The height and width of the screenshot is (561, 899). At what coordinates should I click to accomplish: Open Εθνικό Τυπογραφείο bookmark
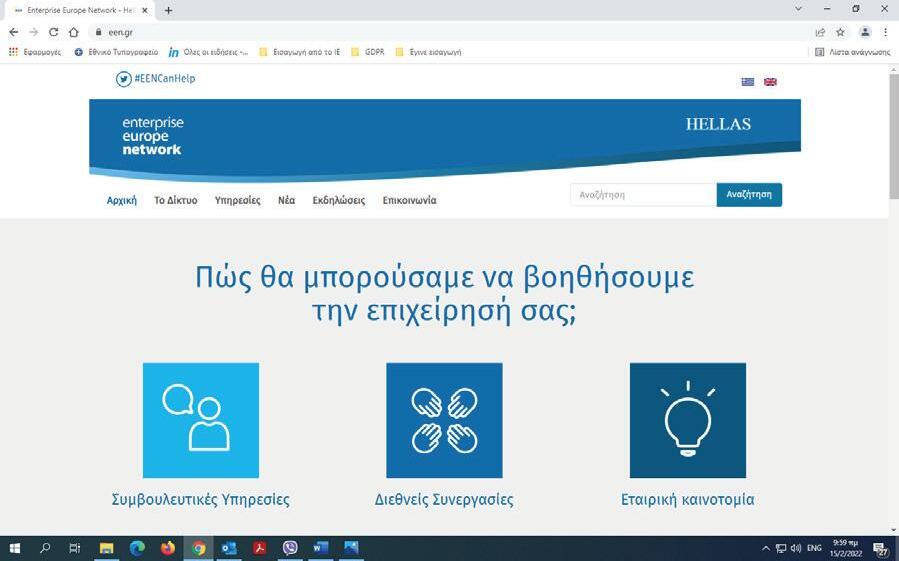[x=116, y=52]
